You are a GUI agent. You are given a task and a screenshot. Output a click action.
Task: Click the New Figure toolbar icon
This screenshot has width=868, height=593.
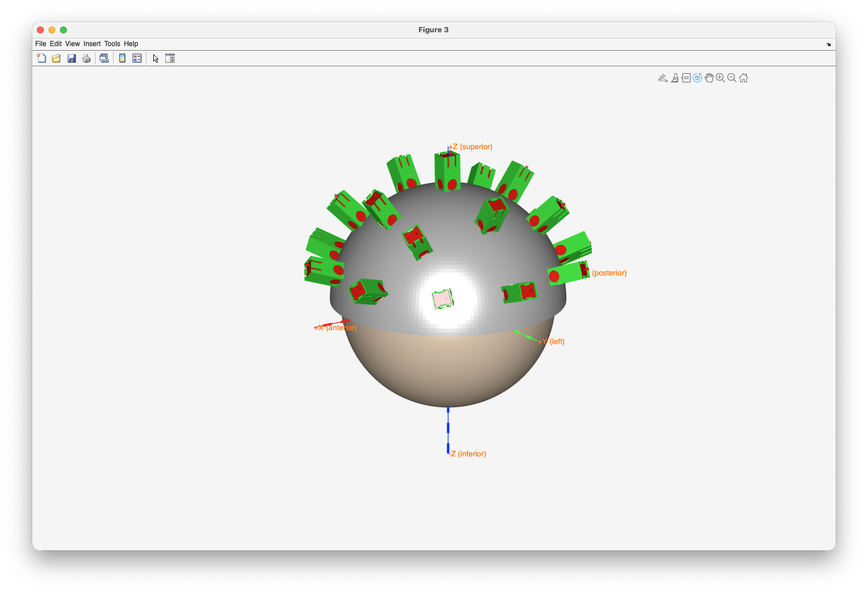point(41,58)
